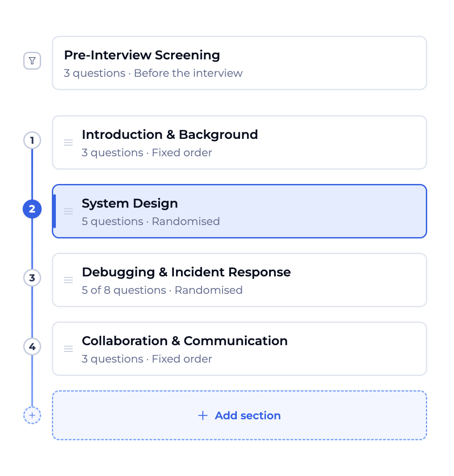Select step 3 circle on the timeline
454x476 pixels.
pos(32,278)
